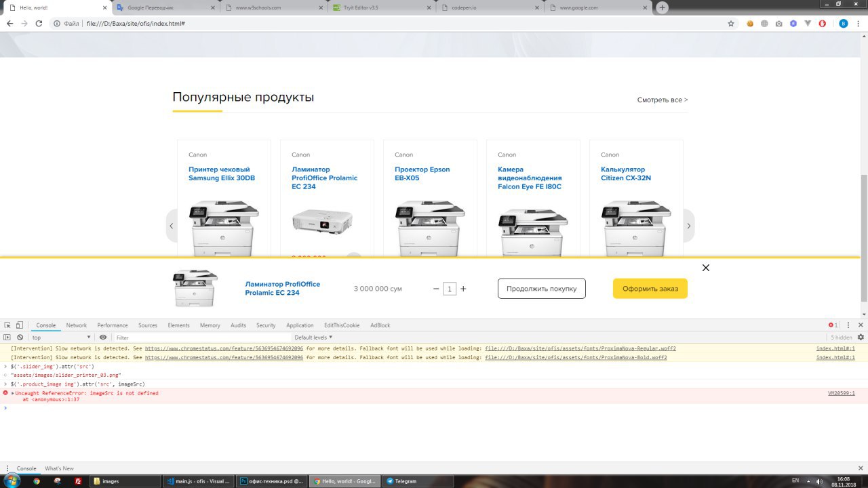Open the Application tab
This screenshot has height=488, width=868.
coord(300,325)
